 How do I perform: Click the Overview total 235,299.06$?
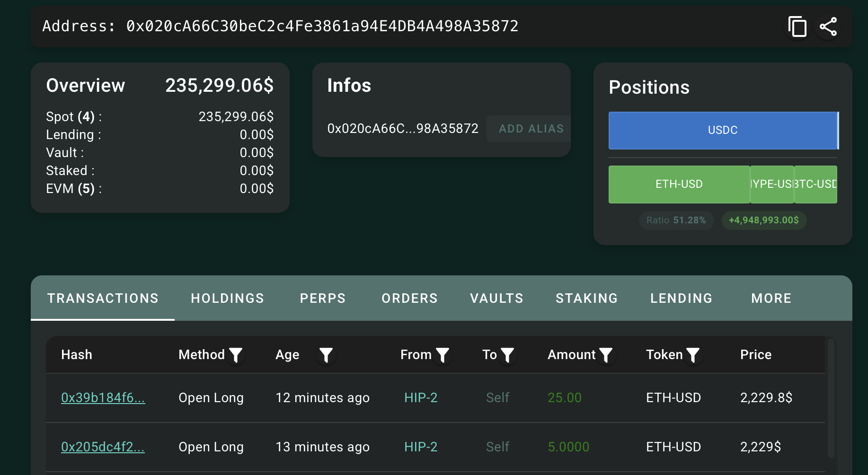(x=220, y=86)
